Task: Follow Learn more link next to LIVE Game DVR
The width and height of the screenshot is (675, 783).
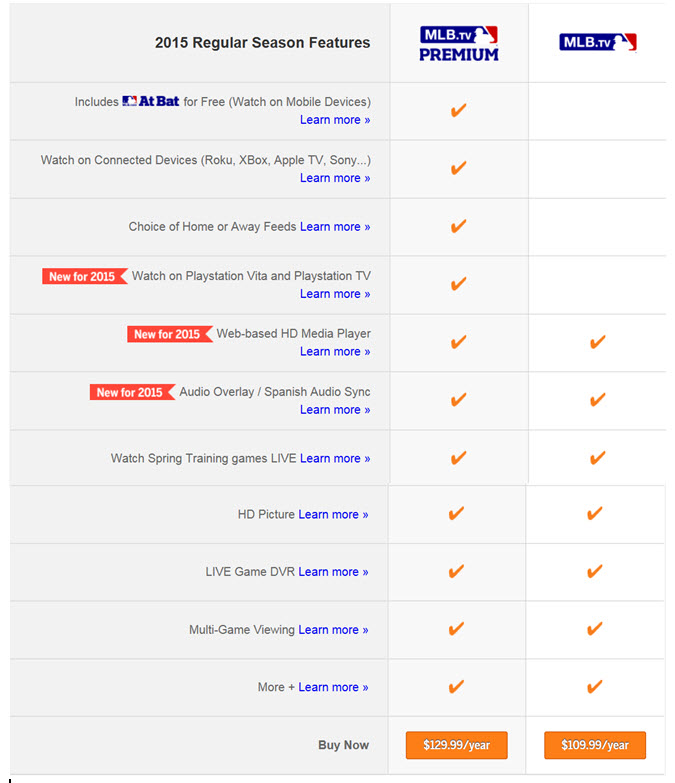Action: point(333,572)
